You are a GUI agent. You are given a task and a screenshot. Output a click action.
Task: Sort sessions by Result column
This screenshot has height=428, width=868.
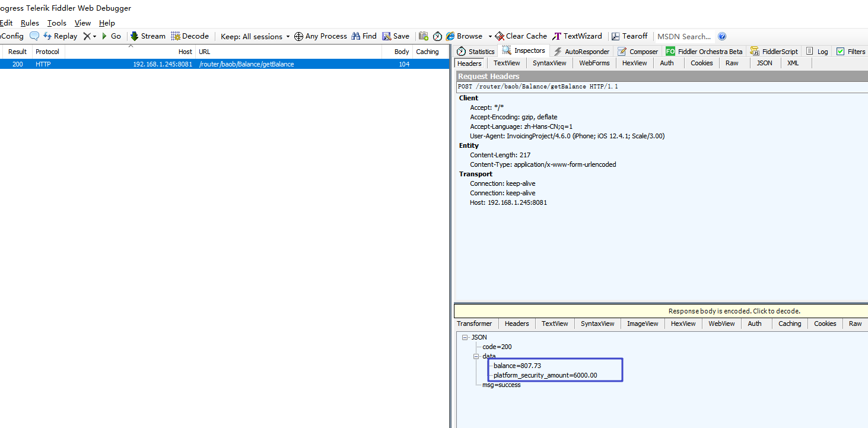[x=17, y=52]
